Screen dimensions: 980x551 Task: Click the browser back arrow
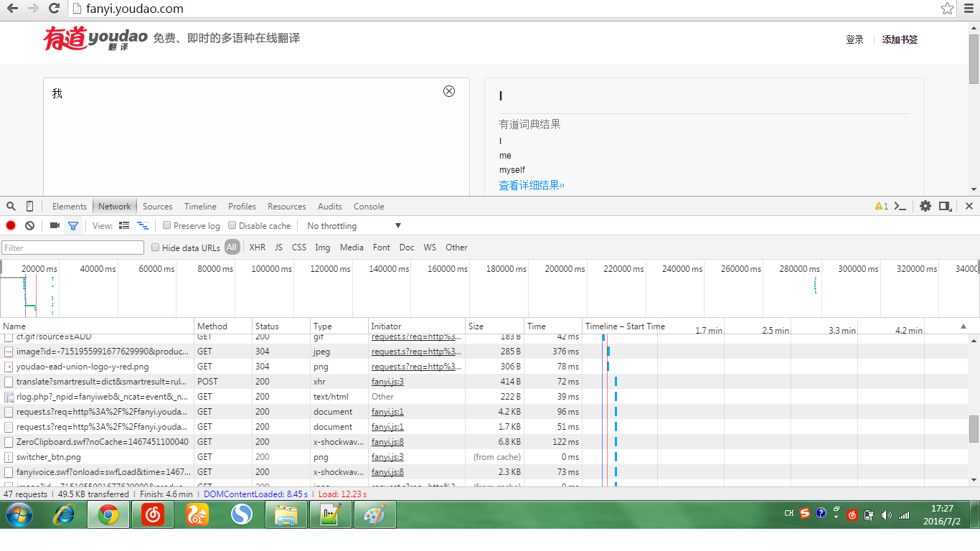[13, 9]
